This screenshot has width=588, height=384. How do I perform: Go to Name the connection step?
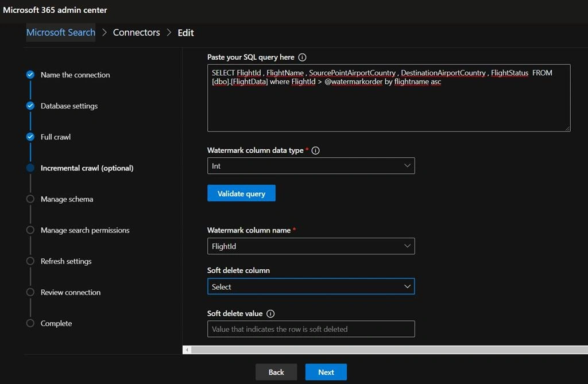click(75, 75)
